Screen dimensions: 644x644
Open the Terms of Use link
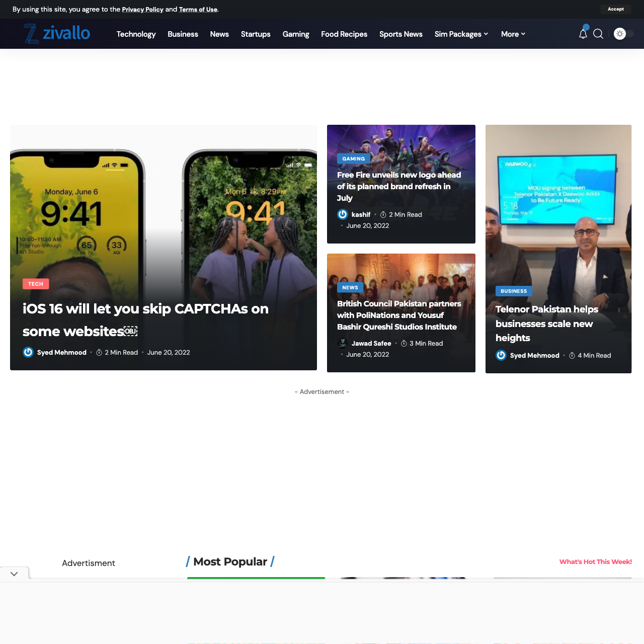tap(198, 9)
